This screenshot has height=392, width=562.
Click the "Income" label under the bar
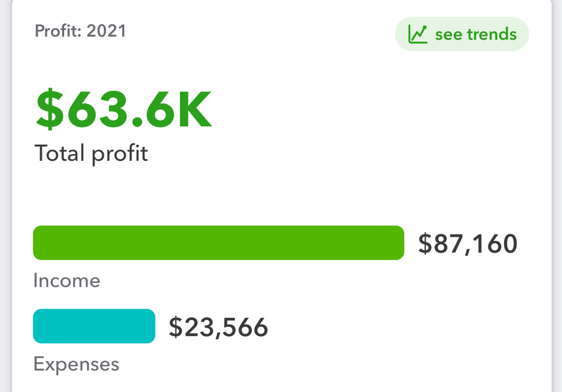(x=66, y=280)
